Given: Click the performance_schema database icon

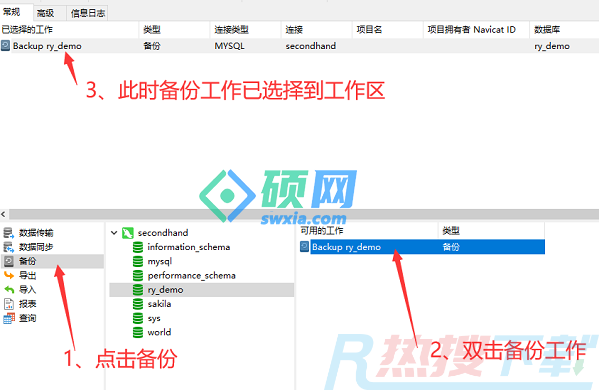Looking at the screenshot, I should [x=138, y=275].
